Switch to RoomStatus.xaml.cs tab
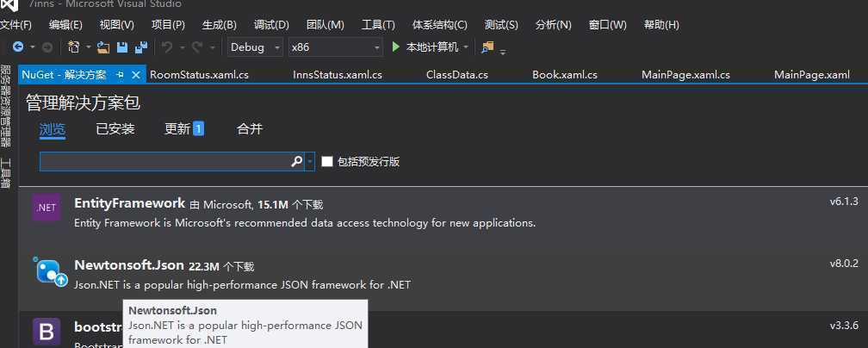 click(x=199, y=75)
